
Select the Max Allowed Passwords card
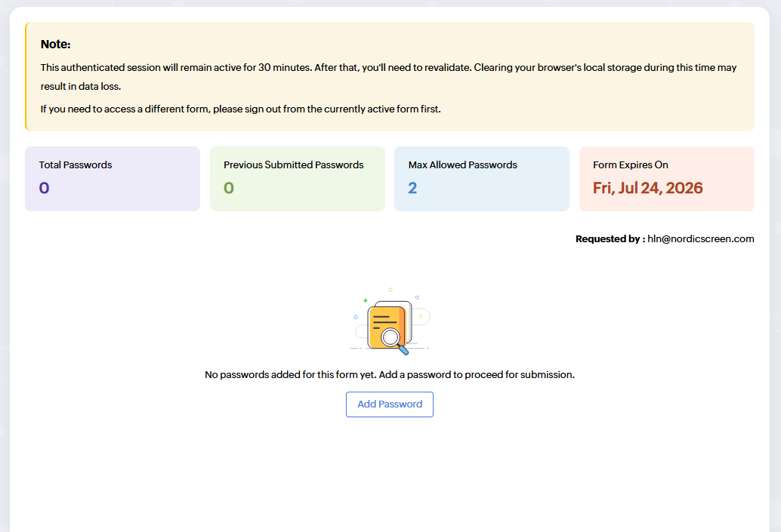point(482,179)
